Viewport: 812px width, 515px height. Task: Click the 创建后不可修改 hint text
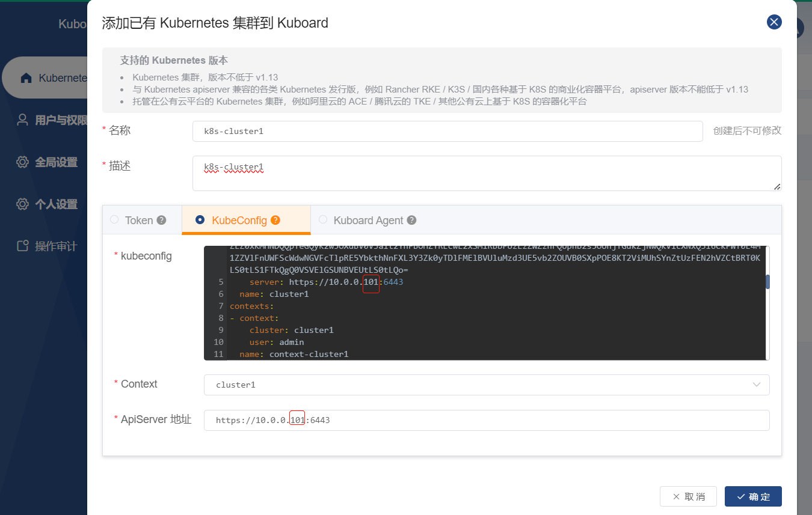(x=747, y=130)
